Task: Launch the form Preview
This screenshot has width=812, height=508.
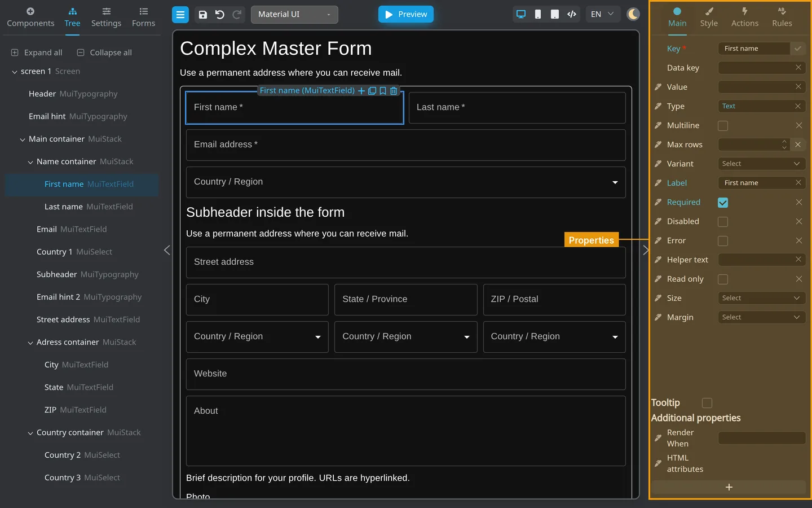Action: [x=406, y=14]
